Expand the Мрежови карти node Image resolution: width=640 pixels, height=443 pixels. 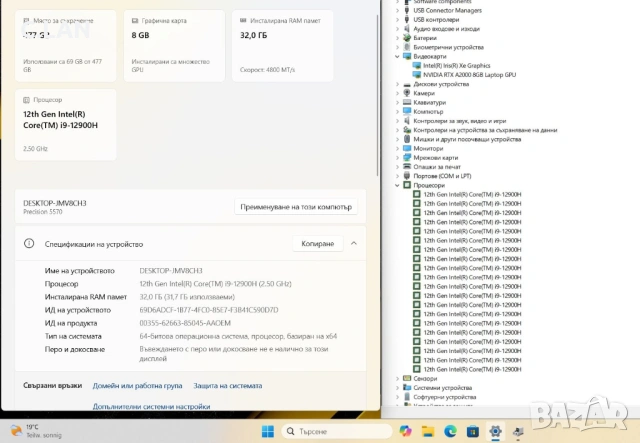(x=397, y=158)
